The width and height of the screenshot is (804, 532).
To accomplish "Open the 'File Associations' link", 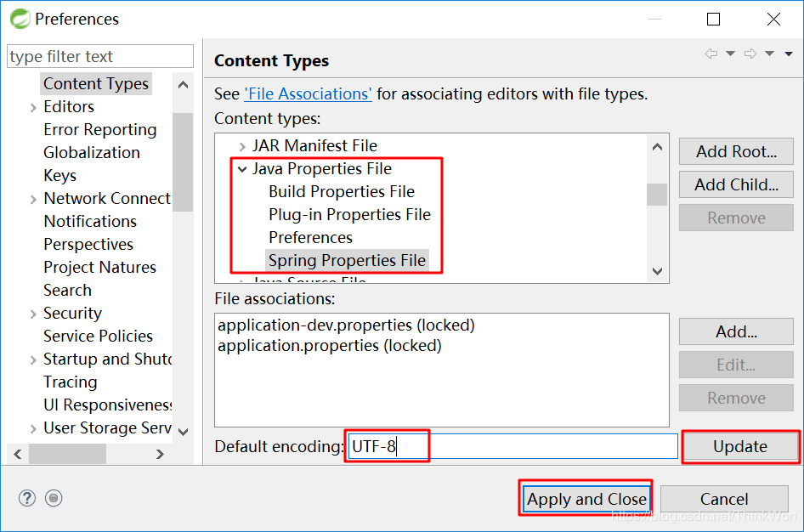I will pyautogui.click(x=309, y=93).
